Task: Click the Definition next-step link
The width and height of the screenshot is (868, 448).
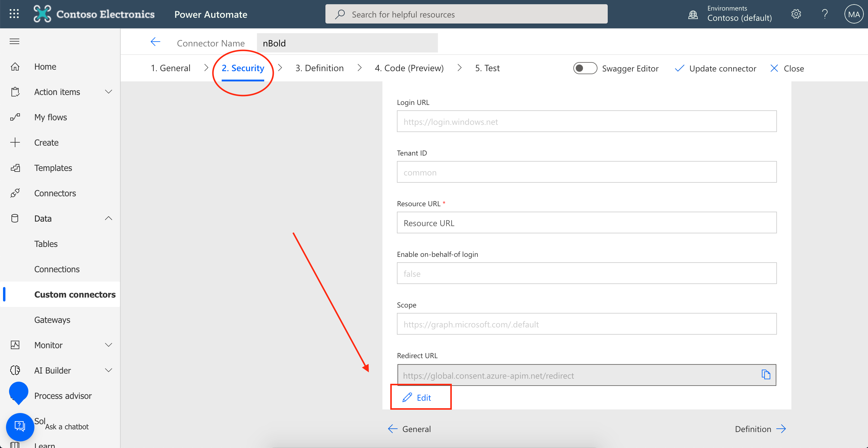Action: (760, 429)
